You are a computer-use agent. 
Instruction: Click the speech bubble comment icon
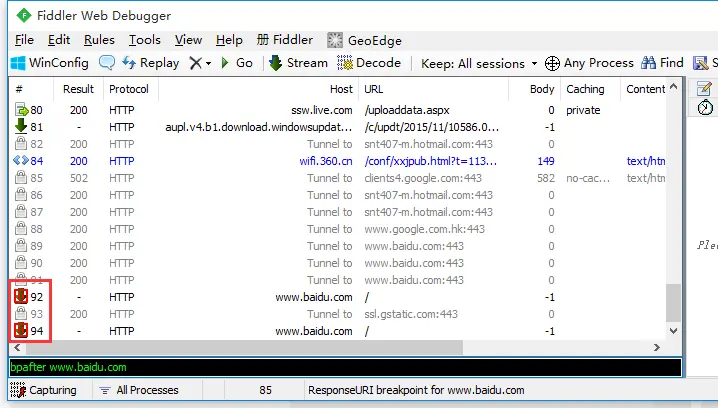point(107,63)
